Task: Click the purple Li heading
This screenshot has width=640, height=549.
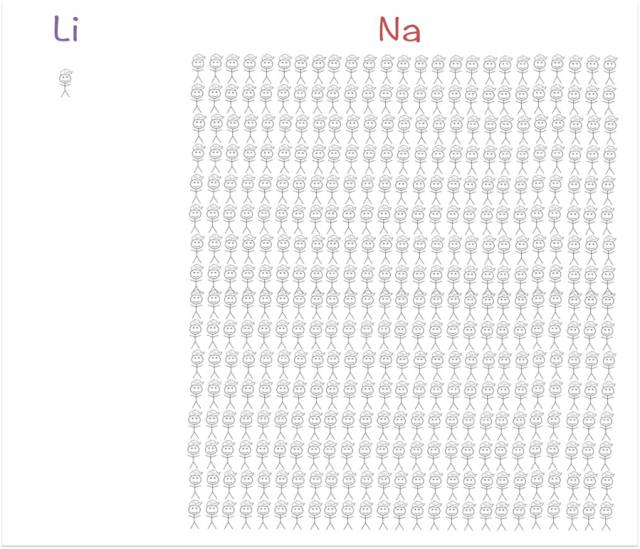Action: pyautogui.click(x=66, y=29)
